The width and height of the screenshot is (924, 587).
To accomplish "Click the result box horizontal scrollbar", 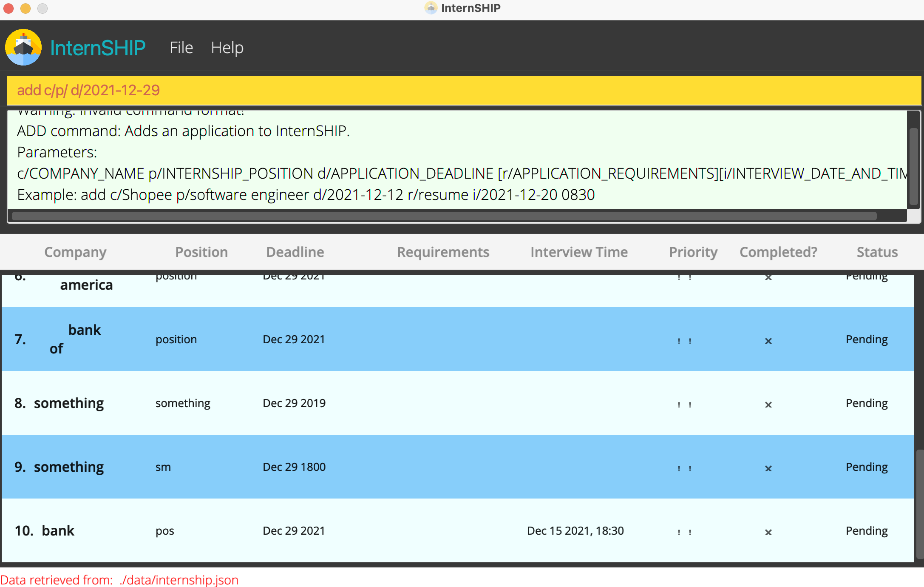I will tap(444, 216).
